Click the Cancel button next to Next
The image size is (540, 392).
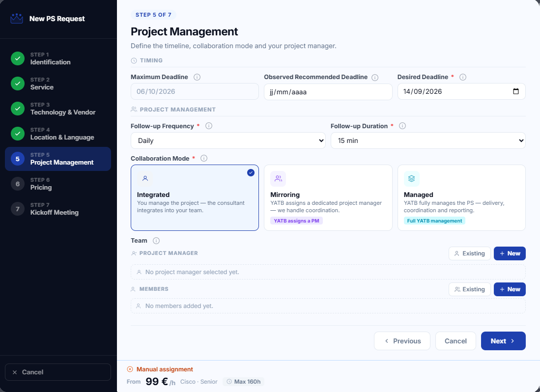point(455,341)
